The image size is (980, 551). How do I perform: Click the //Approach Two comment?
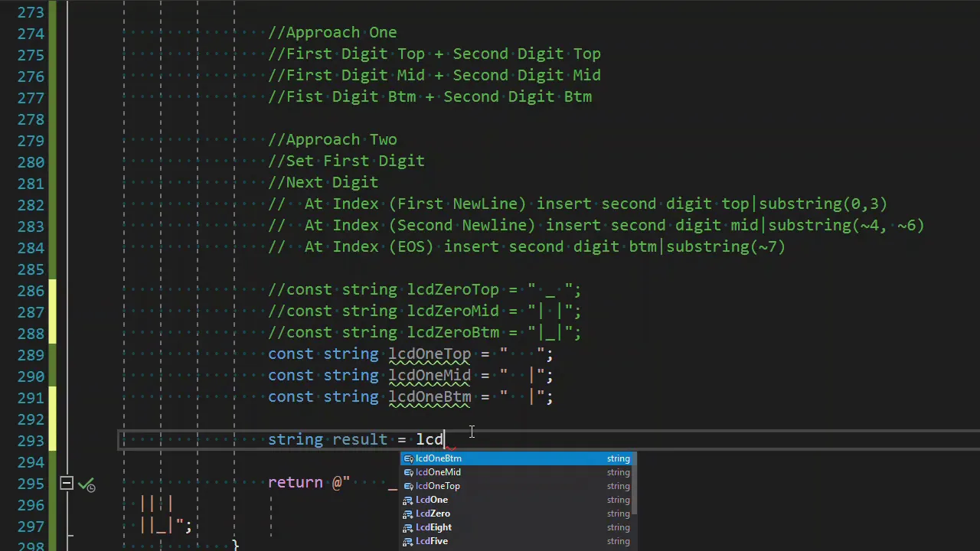pyautogui.click(x=332, y=140)
